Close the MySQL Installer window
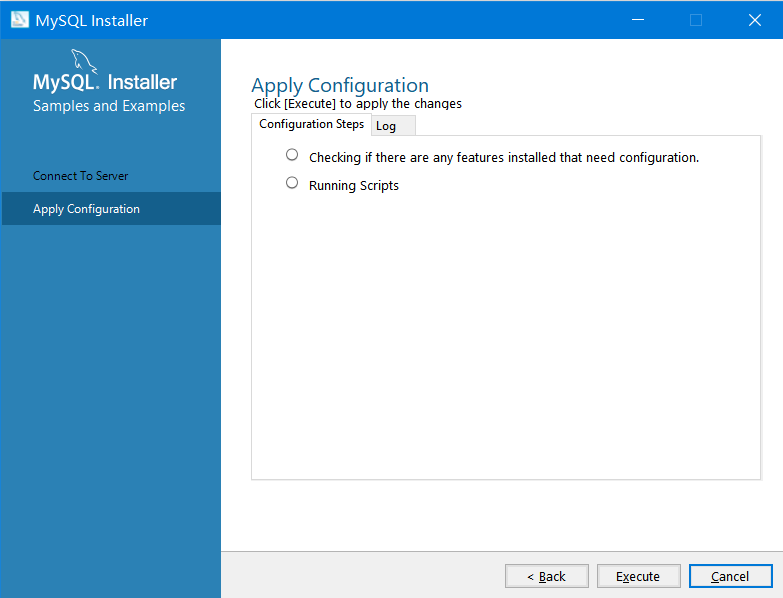 pyautogui.click(x=754, y=20)
